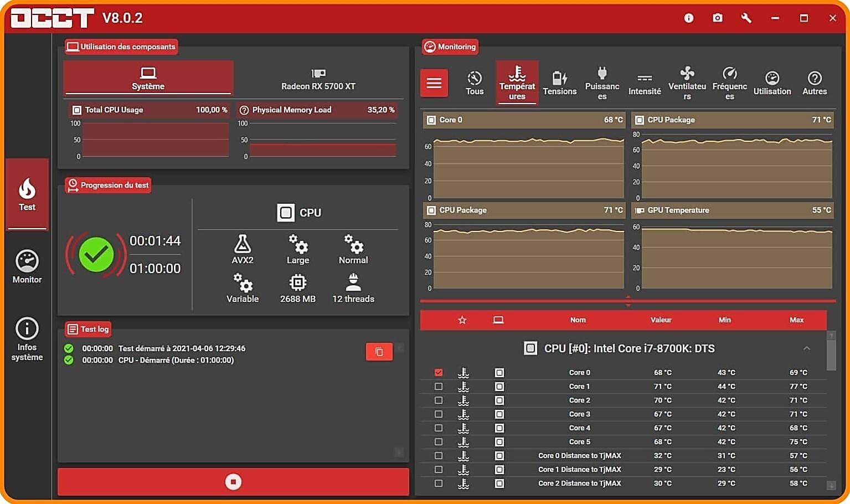Switch to the Intensité tab
Viewport: 850px width, 504px height.
(x=645, y=83)
